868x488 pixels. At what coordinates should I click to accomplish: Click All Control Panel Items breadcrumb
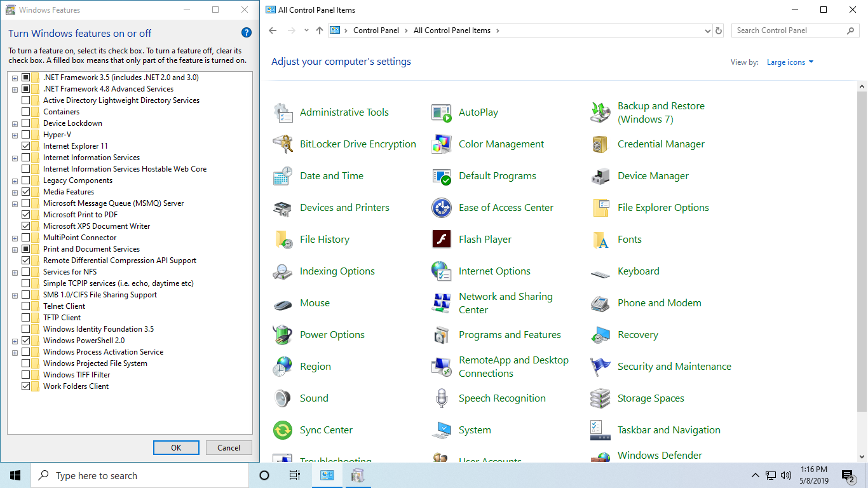pos(452,30)
